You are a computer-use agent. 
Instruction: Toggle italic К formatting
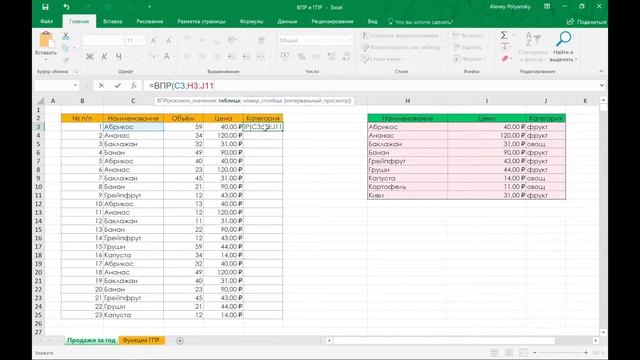(104, 57)
